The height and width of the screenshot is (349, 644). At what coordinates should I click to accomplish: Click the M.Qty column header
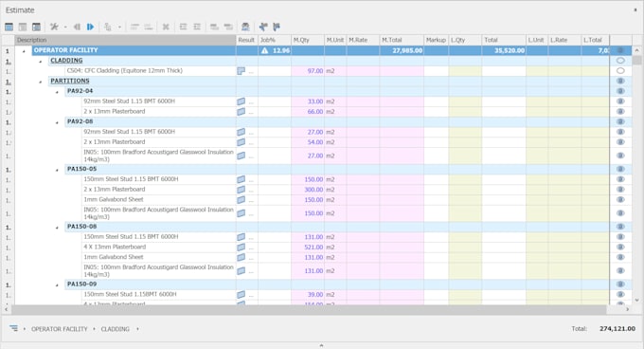[308, 40]
